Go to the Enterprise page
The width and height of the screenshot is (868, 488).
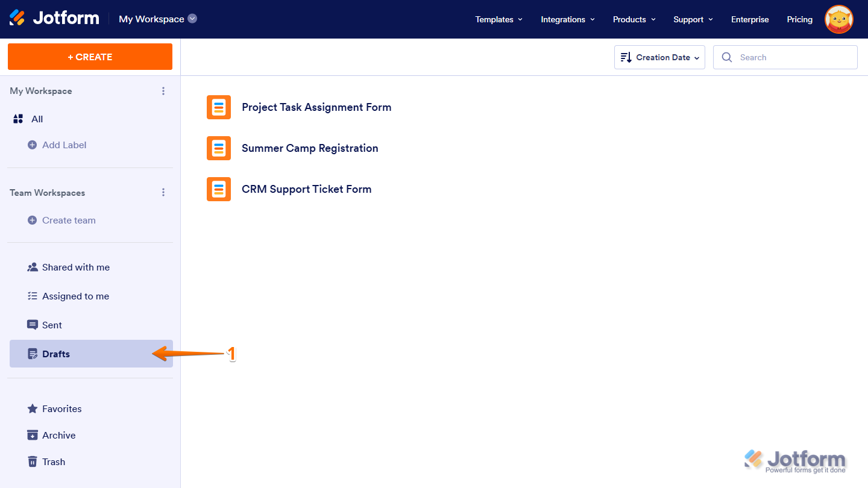750,19
